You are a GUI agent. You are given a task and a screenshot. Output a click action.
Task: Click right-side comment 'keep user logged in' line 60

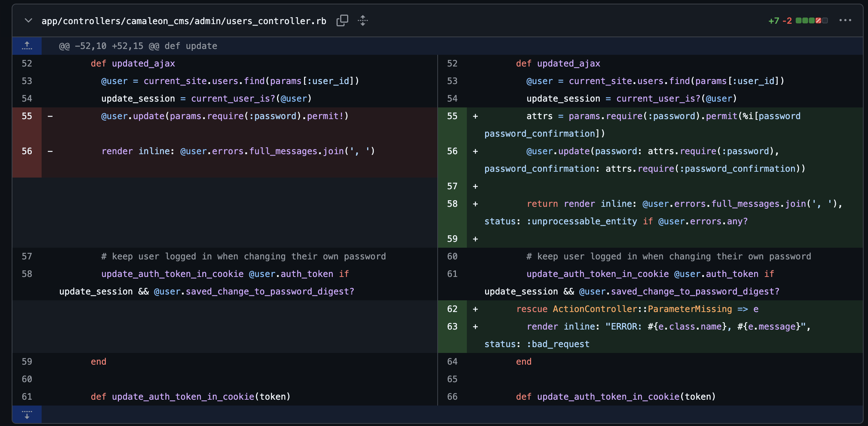[x=669, y=256]
